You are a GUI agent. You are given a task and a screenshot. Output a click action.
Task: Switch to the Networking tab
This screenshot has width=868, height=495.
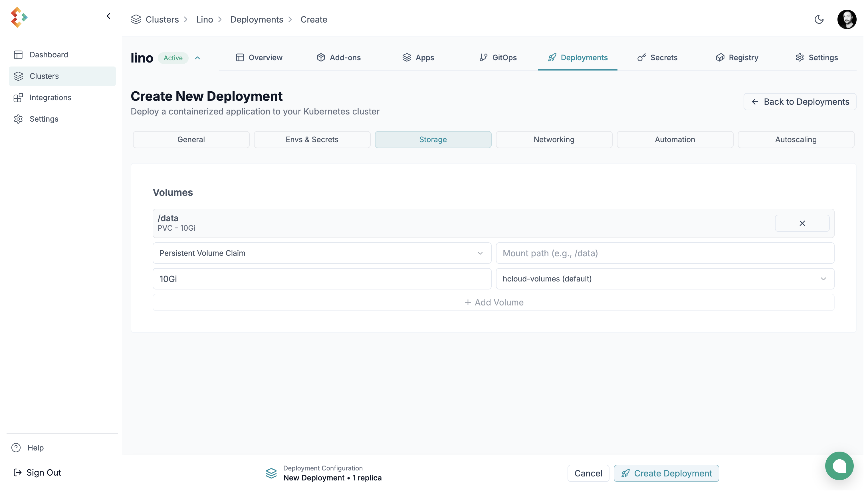coord(554,140)
